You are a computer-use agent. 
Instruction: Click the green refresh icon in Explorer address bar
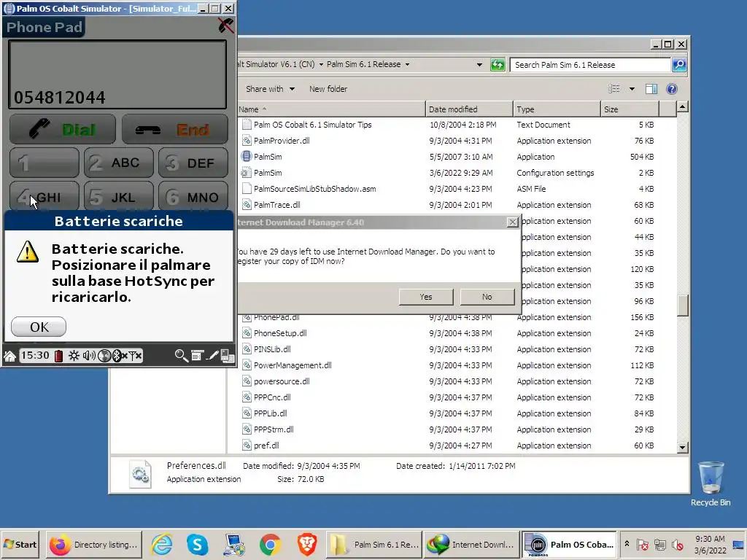click(498, 65)
